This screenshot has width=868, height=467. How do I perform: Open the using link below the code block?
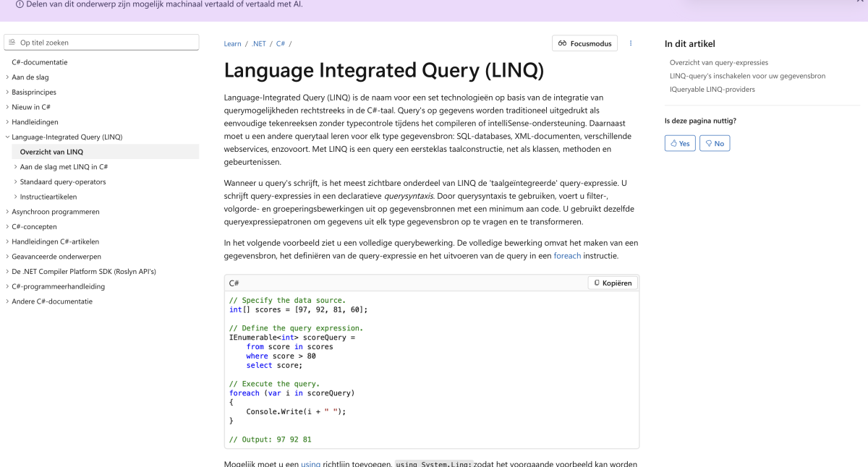[310, 464]
